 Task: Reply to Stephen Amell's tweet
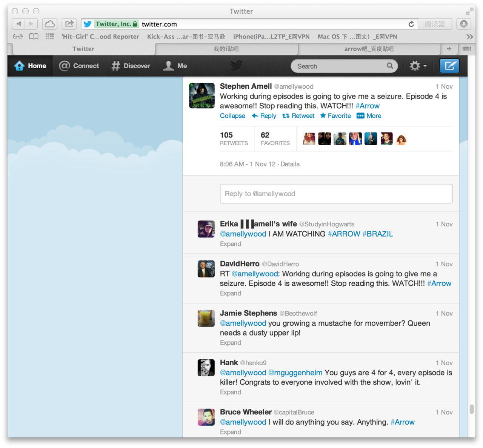tap(264, 116)
